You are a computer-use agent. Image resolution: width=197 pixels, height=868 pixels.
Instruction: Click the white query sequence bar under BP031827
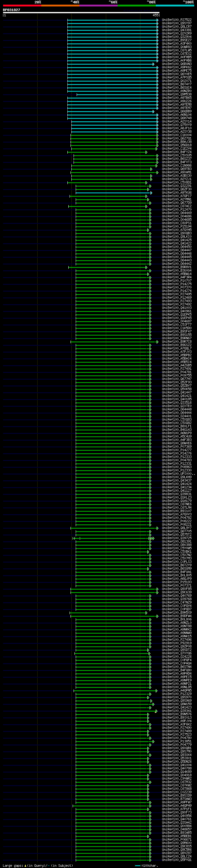pyautogui.click(x=81, y=12)
